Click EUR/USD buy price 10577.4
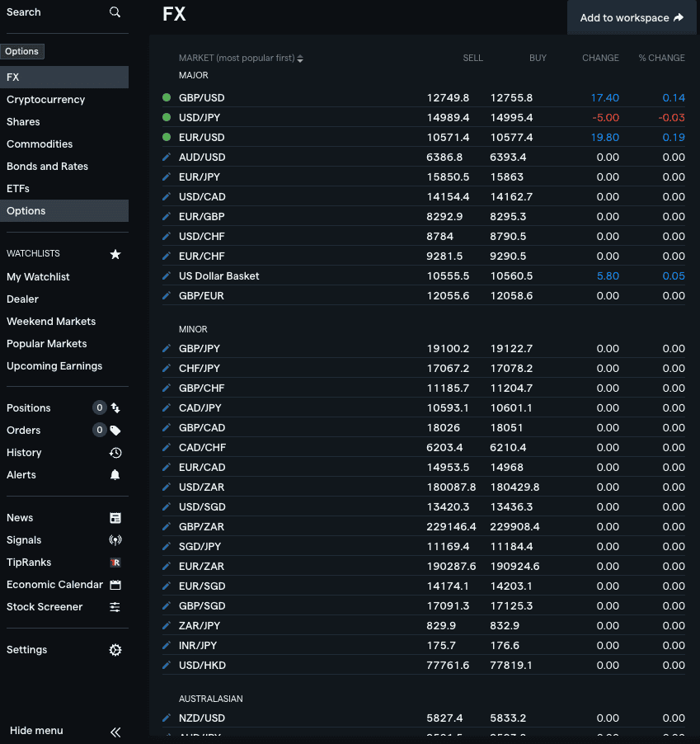Image resolution: width=700 pixels, height=744 pixels. click(511, 138)
